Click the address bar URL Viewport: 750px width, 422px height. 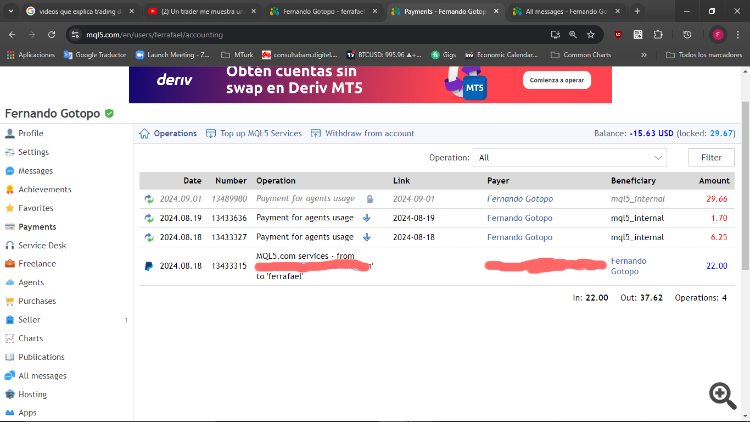coord(154,34)
